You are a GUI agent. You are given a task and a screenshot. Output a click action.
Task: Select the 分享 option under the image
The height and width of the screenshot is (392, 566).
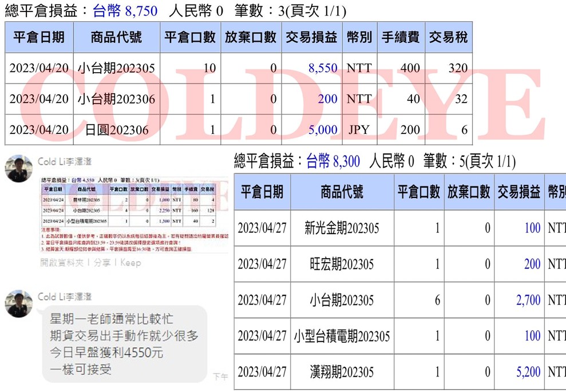tap(103, 263)
